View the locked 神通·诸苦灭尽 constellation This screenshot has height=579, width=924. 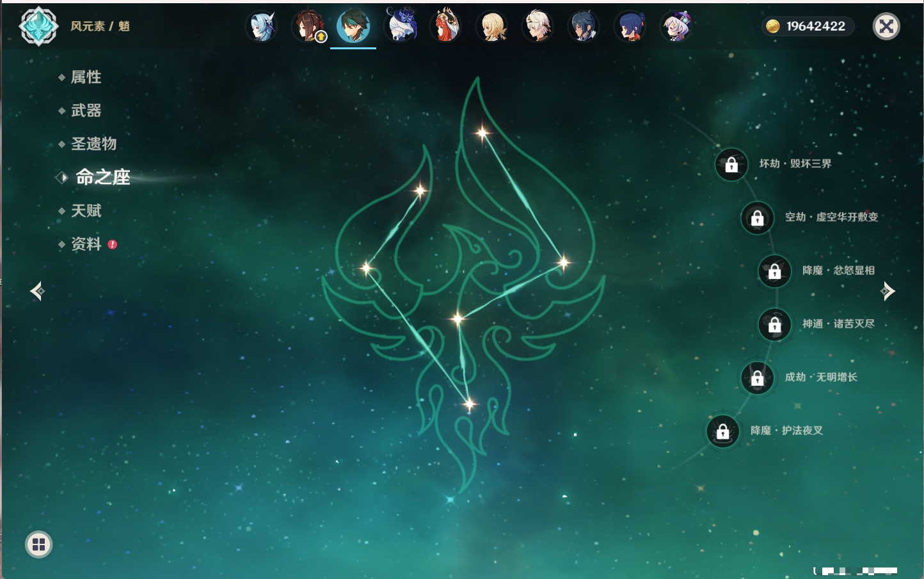pos(775,324)
